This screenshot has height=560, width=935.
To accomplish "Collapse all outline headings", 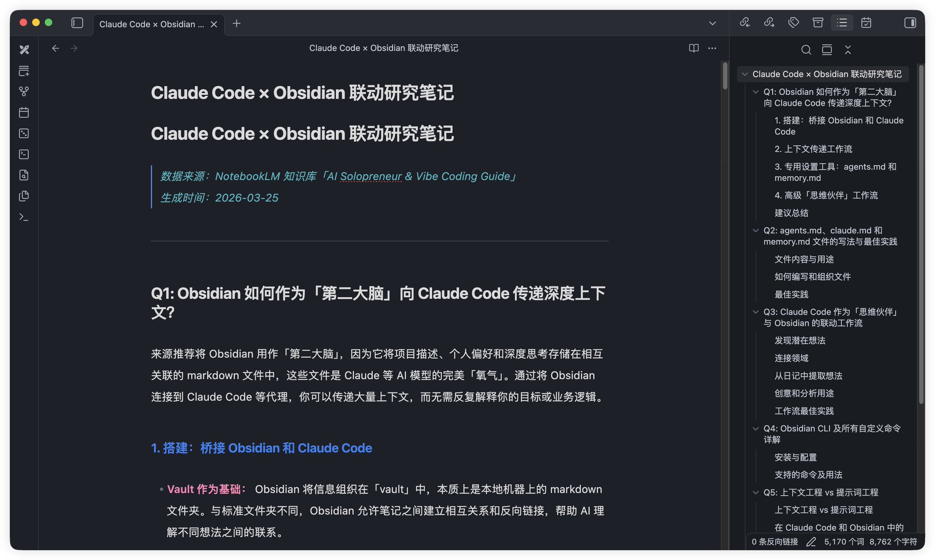I will pyautogui.click(x=848, y=50).
